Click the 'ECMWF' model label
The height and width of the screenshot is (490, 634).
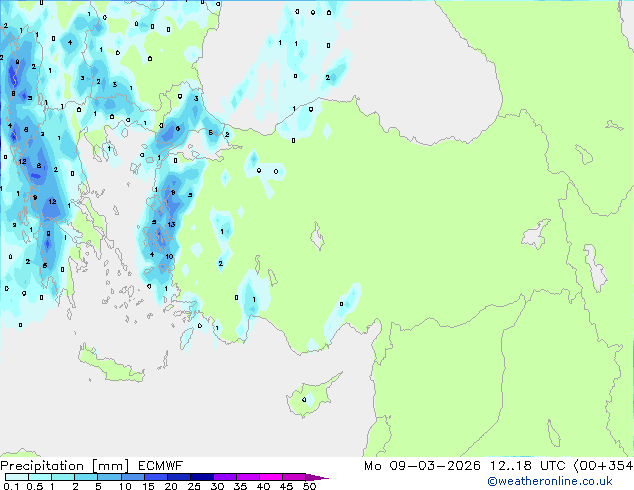click(x=161, y=466)
